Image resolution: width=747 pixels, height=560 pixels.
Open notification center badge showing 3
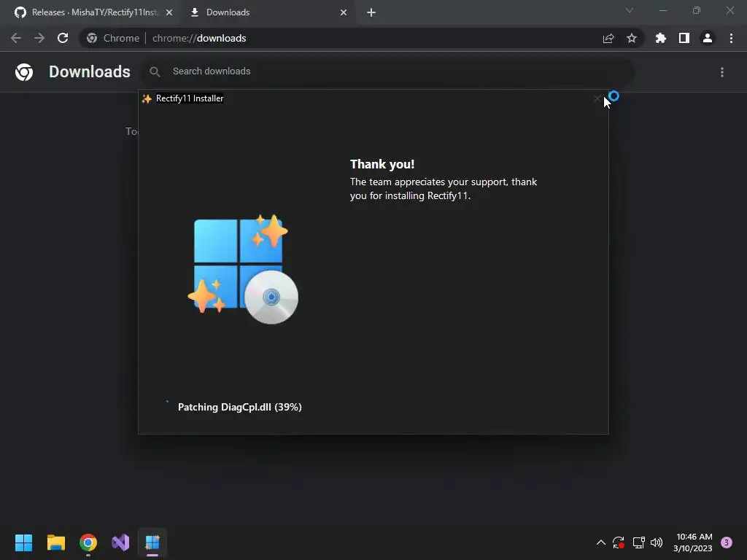(727, 542)
